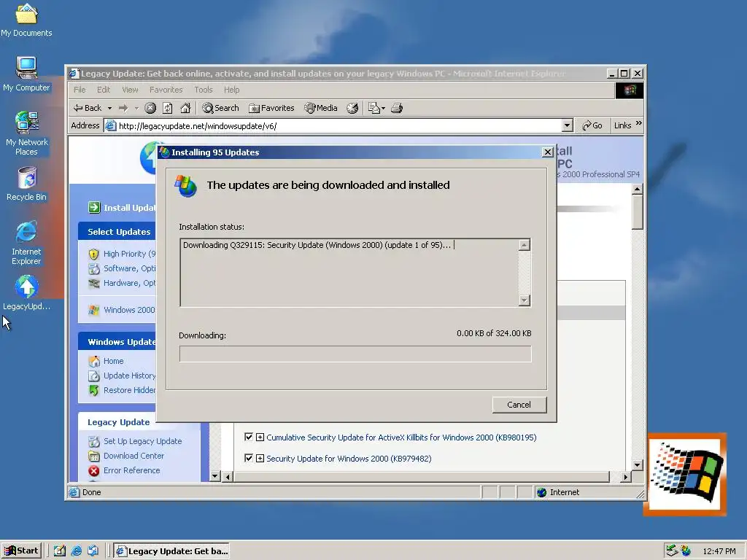
Task: Click the High Priority updates link
Action: (x=129, y=254)
